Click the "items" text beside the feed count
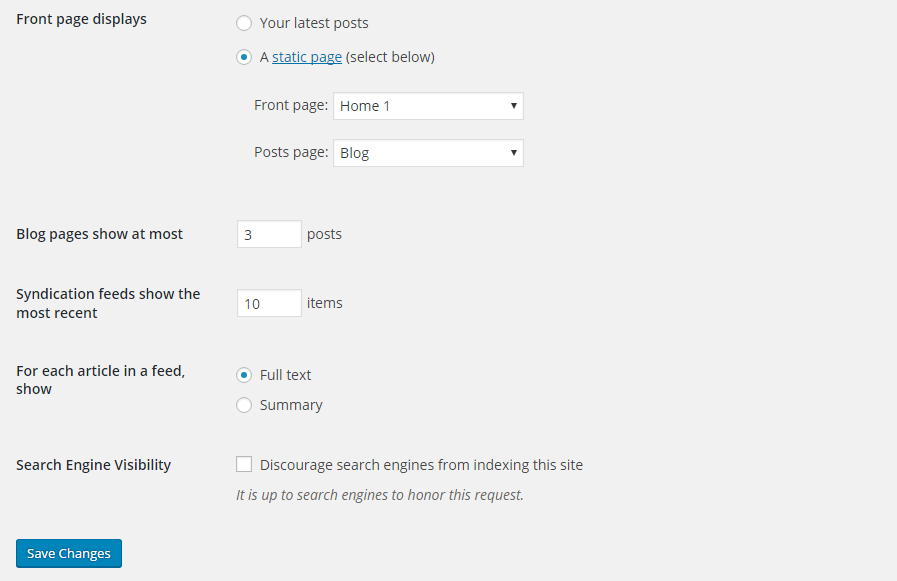The height and width of the screenshot is (581, 897). click(x=325, y=303)
